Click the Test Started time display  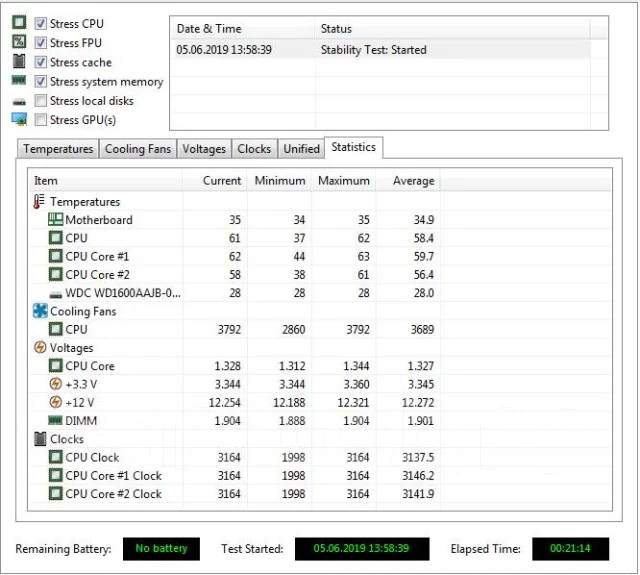coord(362,548)
